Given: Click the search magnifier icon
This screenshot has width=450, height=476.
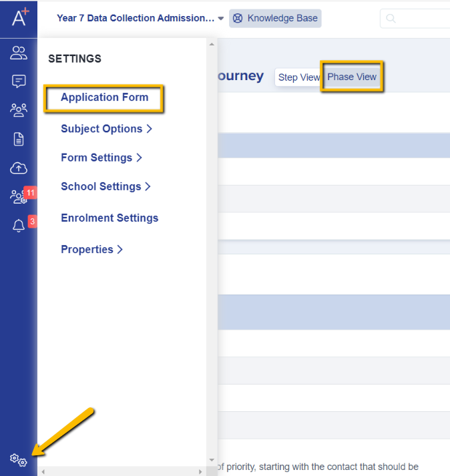Looking at the screenshot, I should tap(391, 19).
